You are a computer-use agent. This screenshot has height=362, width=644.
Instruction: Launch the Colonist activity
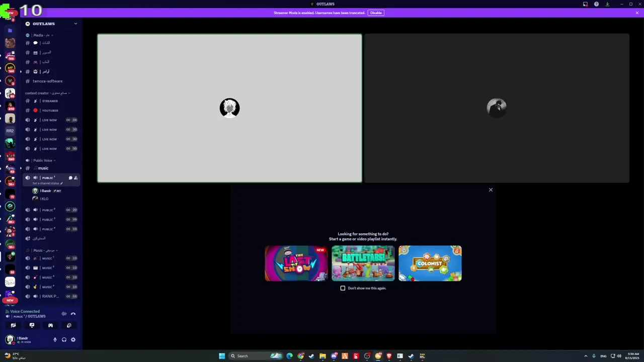pos(430,263)
